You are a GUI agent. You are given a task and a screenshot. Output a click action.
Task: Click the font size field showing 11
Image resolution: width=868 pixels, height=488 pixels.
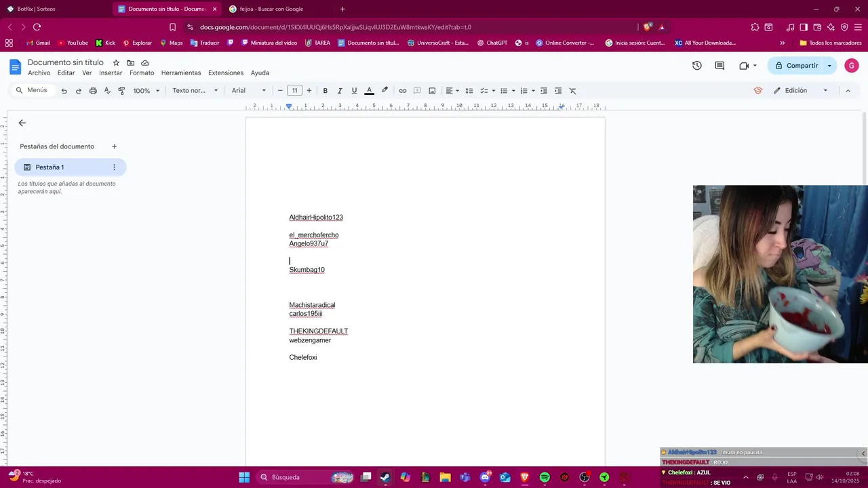click(x=294, y=91)
